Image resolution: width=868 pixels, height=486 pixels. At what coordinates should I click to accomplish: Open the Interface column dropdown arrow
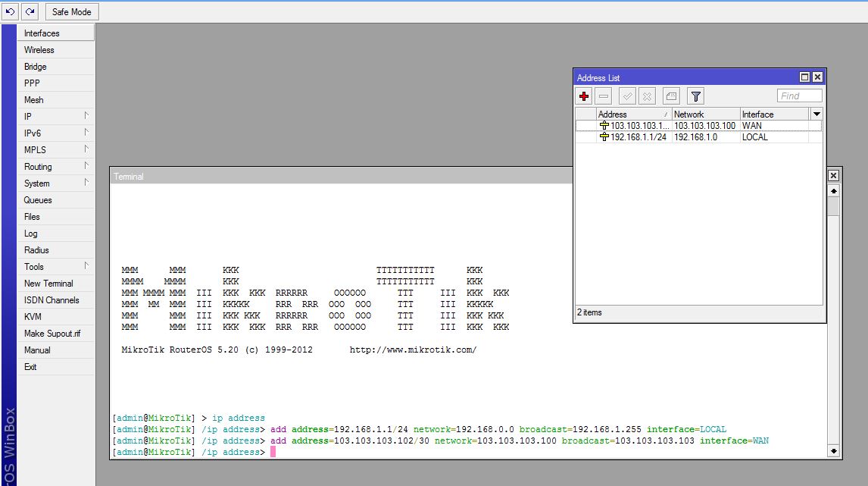coord(816,114)
